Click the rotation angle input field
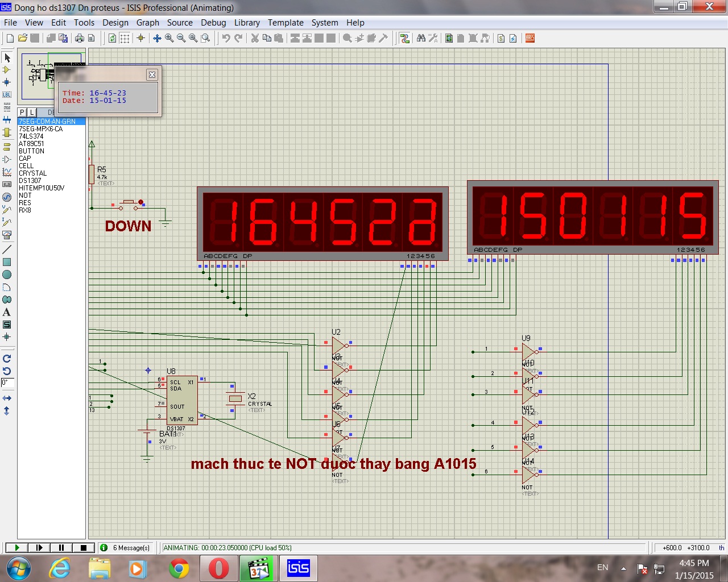The height and width of the screenshot is (582, 728). point(7,383)
